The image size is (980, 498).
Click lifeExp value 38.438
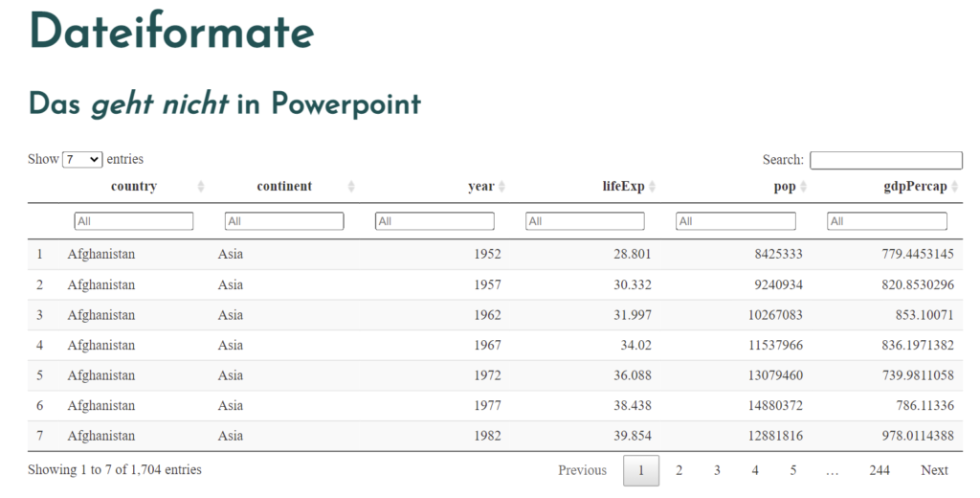632,405
